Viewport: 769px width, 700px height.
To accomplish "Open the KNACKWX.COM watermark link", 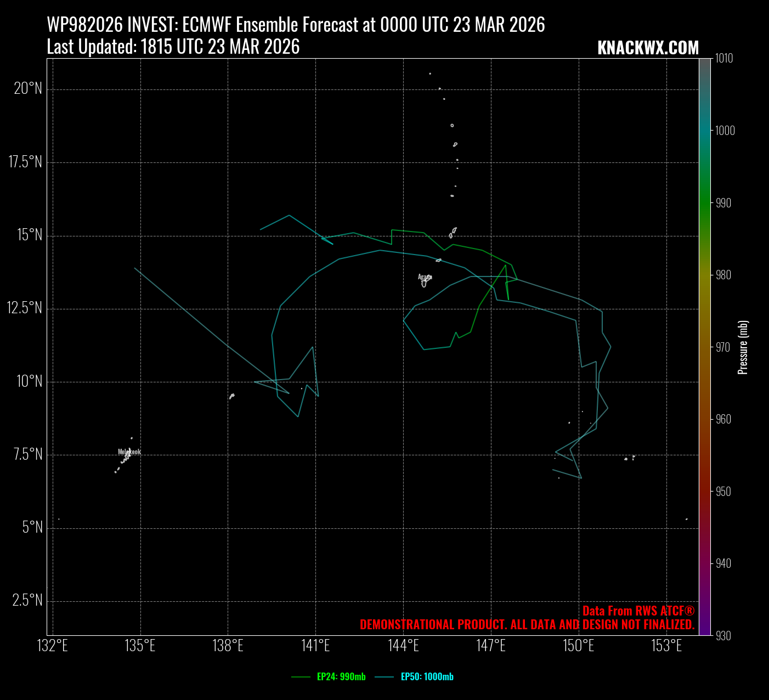I will 648,48.
